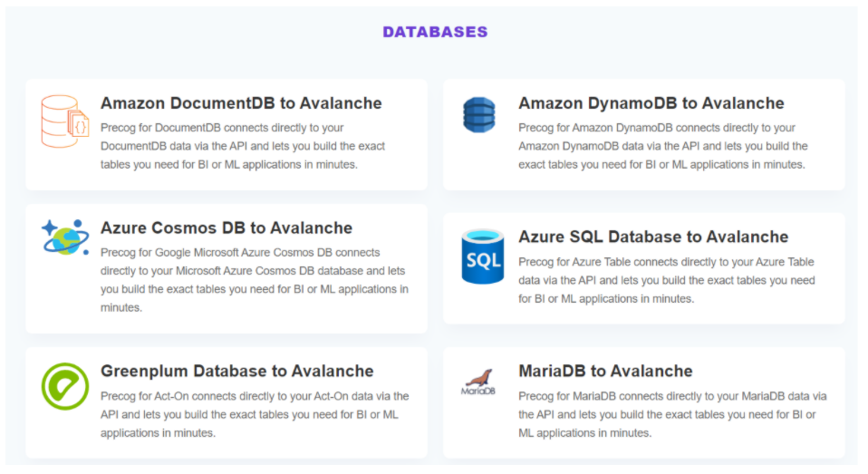Click the Greenplum green circle logo
Screen dimensions: 868x474
tap(65, 386)
